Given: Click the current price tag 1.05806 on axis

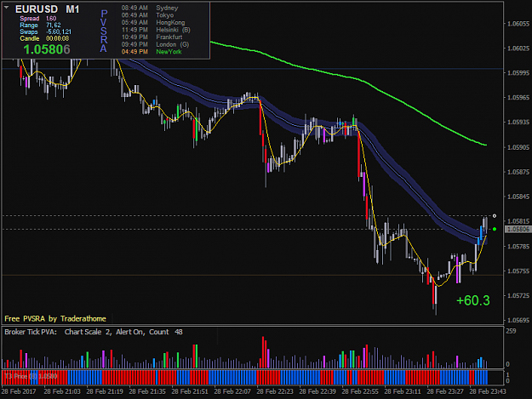Looking at the screenshot, I should coord(518,230).
